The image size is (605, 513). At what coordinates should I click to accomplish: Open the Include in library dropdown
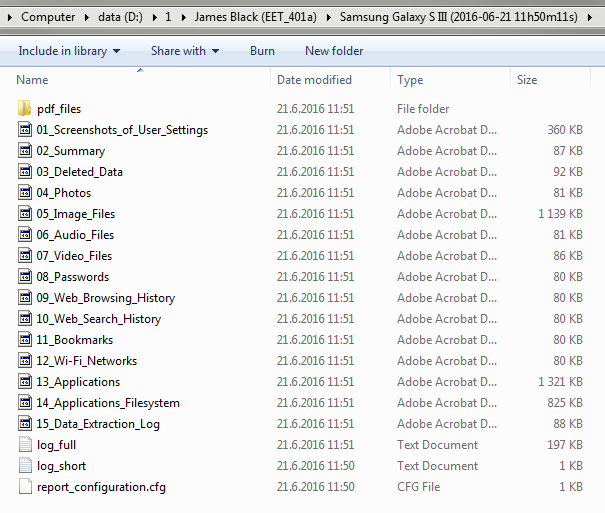pos(69,51)
